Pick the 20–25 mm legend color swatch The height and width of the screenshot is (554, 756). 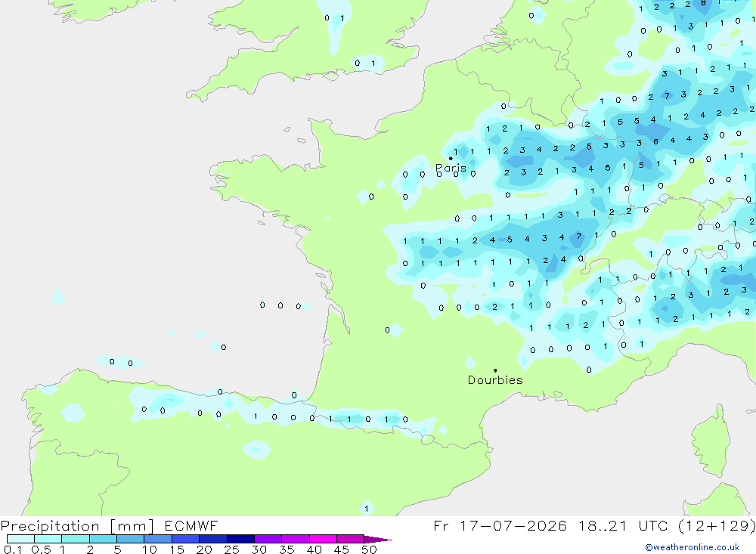pyautogui.click(x=212, y=539)
